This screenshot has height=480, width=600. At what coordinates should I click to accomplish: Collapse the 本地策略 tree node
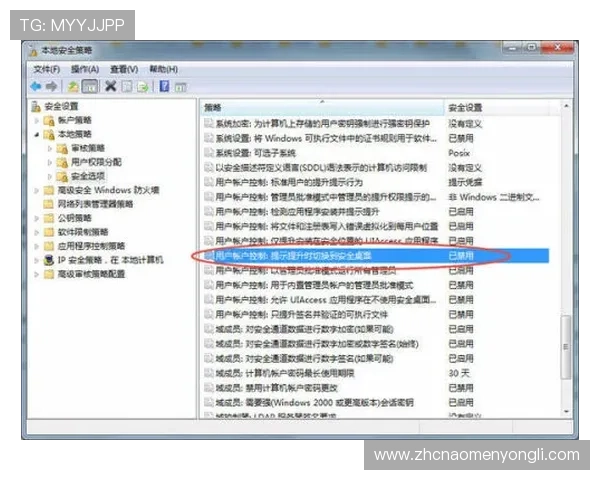click(x=37, y=134)
